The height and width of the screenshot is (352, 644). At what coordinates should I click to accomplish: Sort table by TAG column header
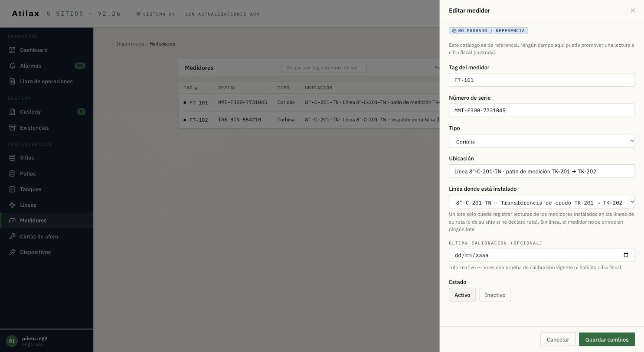(x=190, y=88)
